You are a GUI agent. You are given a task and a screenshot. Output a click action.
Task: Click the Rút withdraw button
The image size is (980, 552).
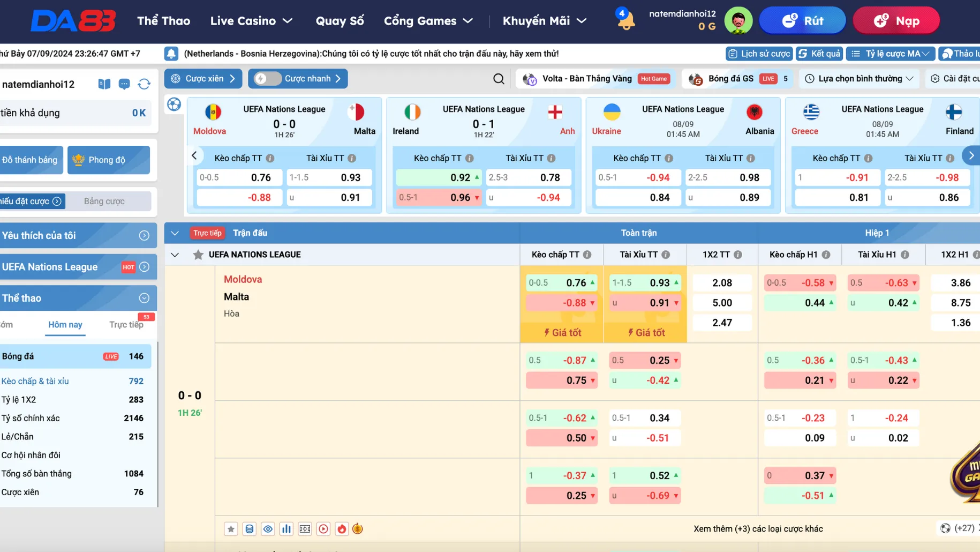802,21
